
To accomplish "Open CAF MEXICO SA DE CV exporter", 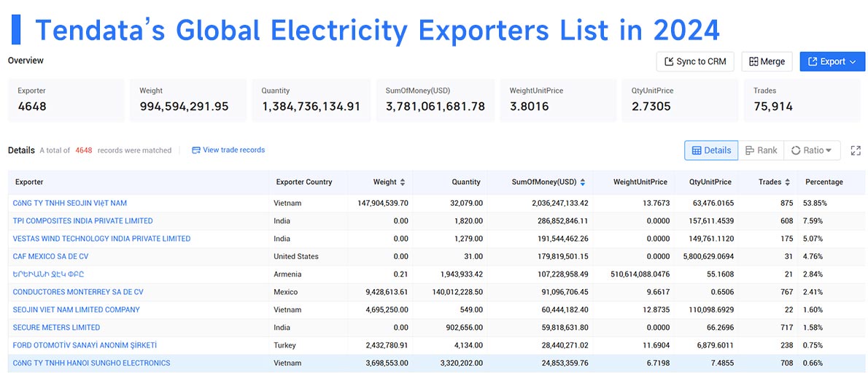I will tap(50, 257).
